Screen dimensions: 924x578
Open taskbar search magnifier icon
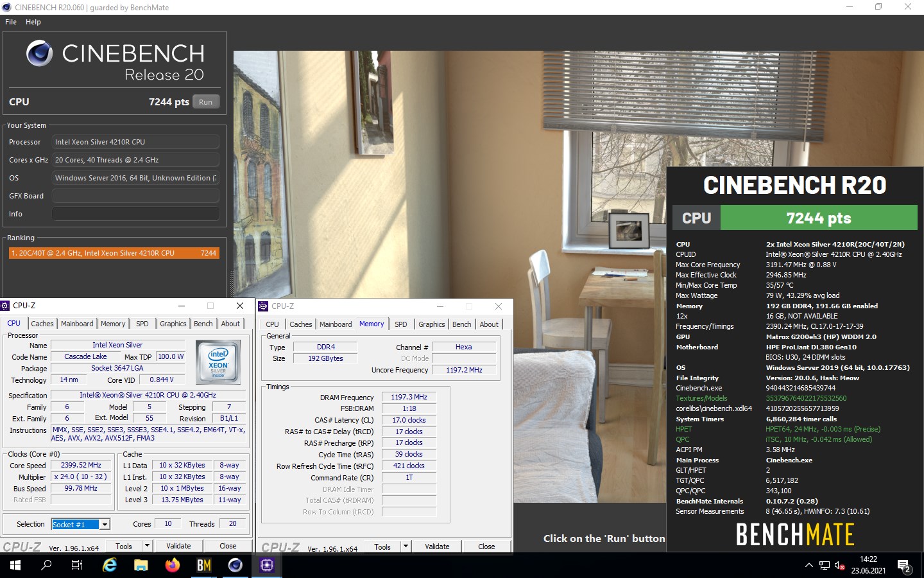pos(46,565)
